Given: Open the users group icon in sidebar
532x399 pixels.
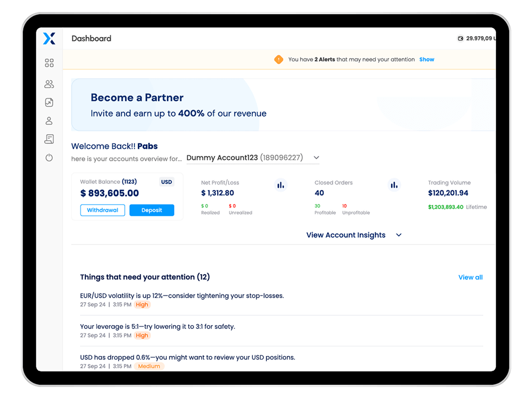Looking at the screenshot, I should [x=49, y=84].
